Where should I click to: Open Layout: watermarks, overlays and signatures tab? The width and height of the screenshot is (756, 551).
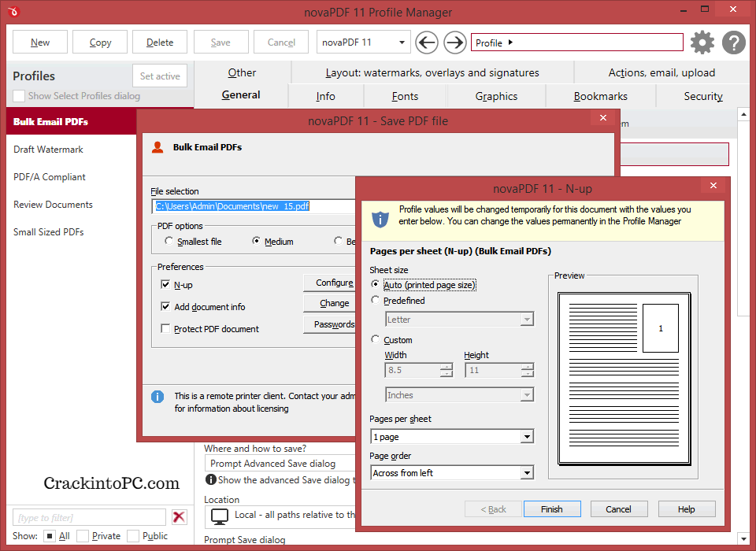[x=432, y=72]
